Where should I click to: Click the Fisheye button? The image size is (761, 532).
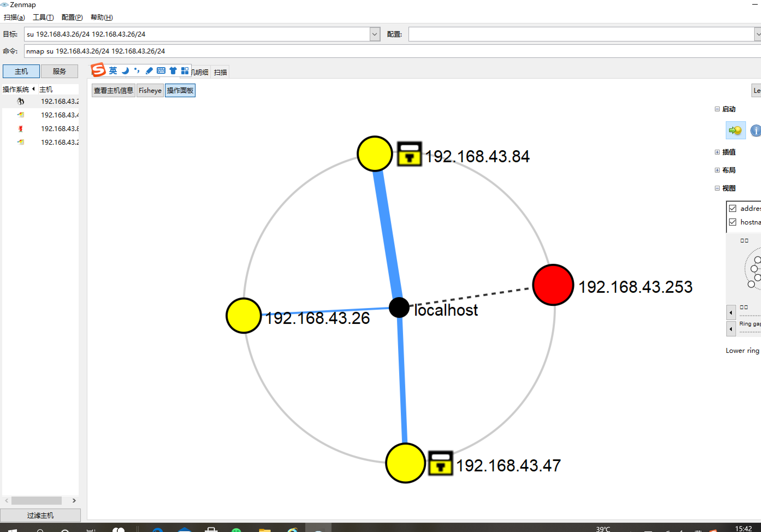150,90
